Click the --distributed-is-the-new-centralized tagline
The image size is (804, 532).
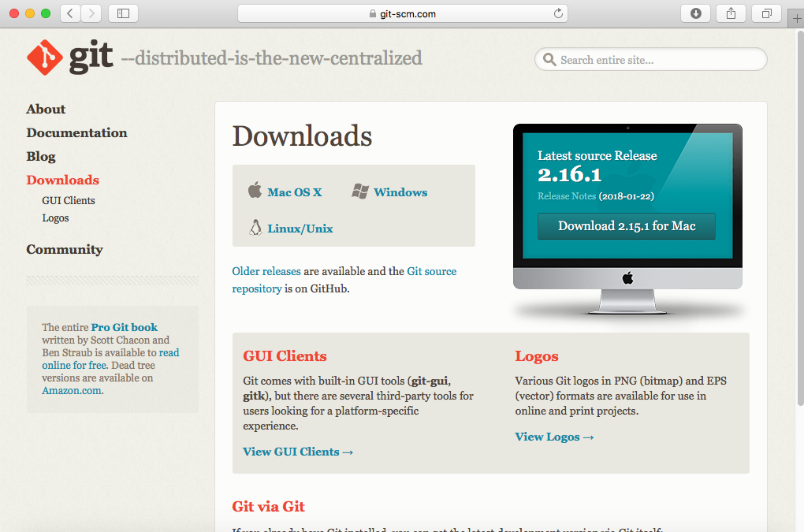(x=271, y=58)
